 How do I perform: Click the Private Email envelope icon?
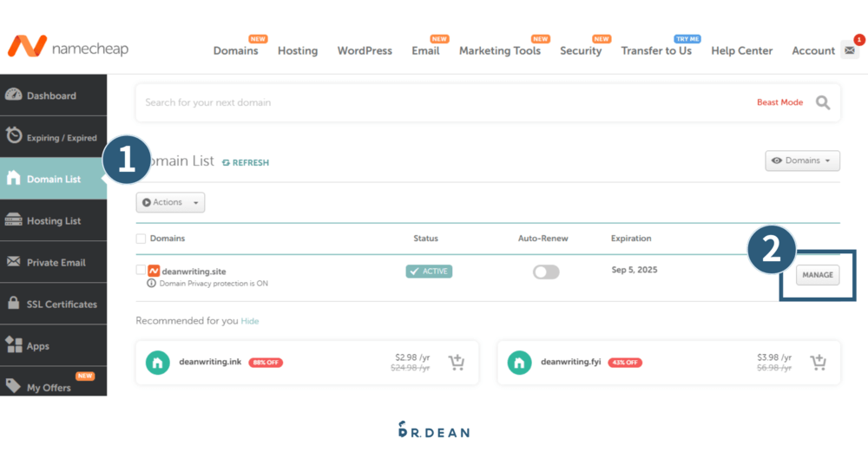coord(13,262)
